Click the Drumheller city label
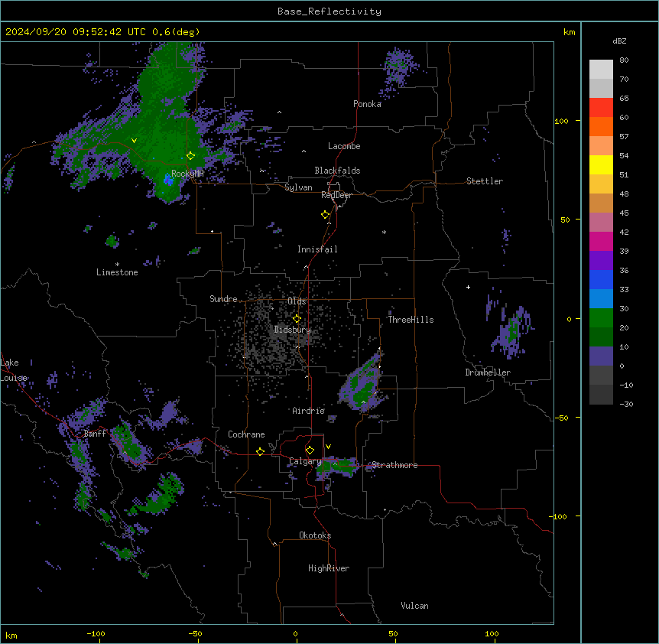Image resolution: width=659 pixels, height=644 pixels. [x=488, y=372]
